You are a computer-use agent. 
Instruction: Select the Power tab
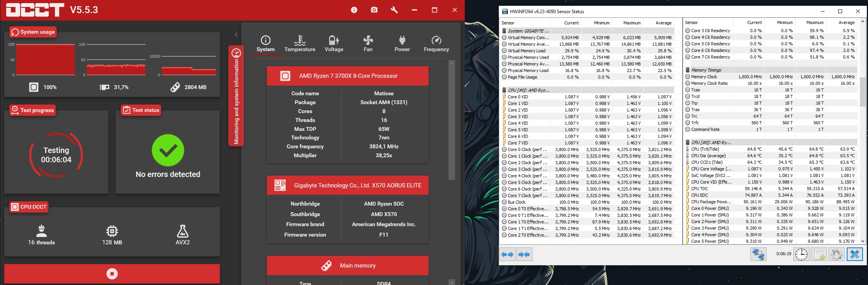pos(402,44)
